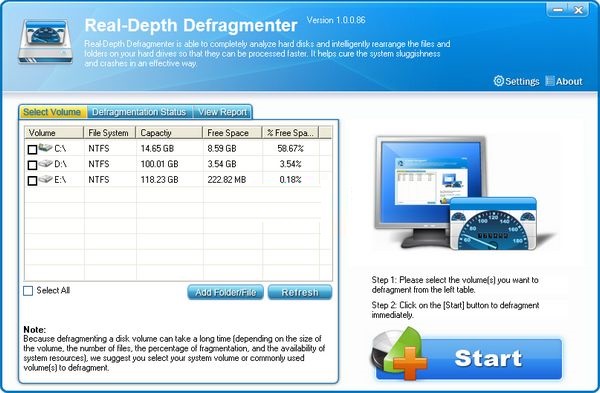Open Settings via the gear icon
The width and height of the screenshot is (600, 393).
pos(499,81)
